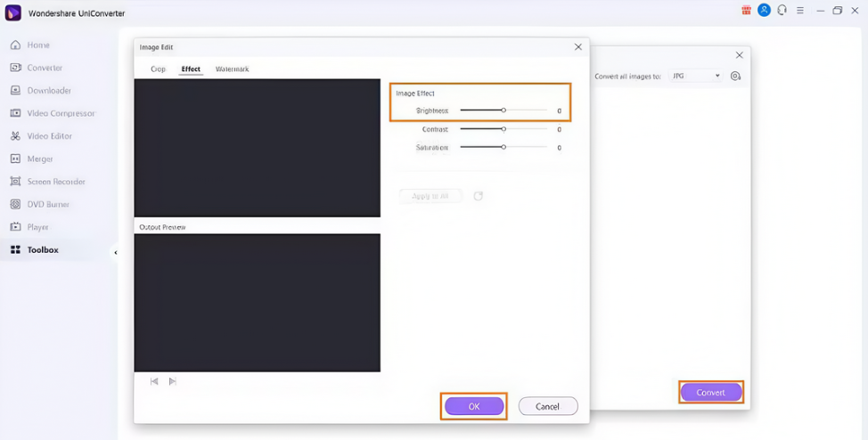Click the "Image Effect" heading text
The height and width of the screenshot is (440, 868).
tap(415, 94)
